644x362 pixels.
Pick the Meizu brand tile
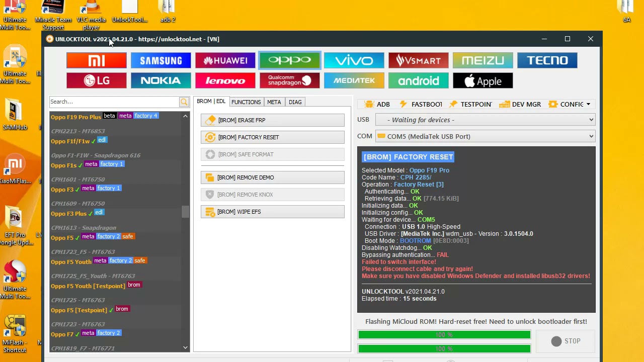pos(483,60)
